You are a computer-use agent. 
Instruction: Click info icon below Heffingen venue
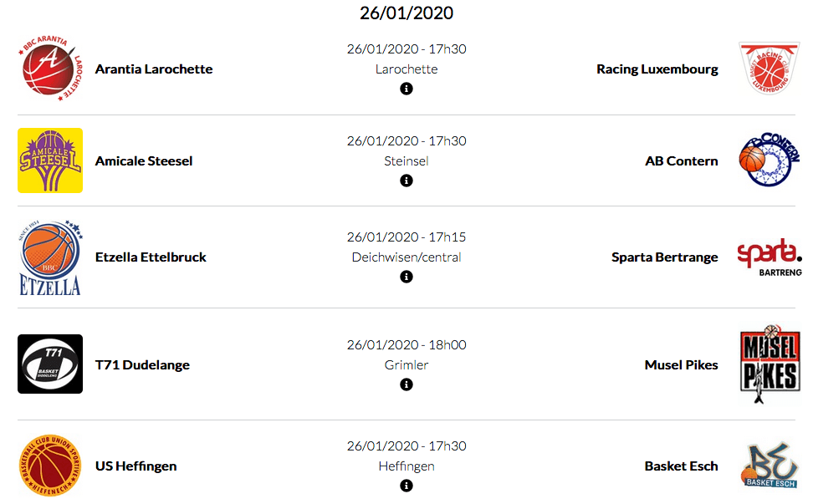click(x=406, y=486)
